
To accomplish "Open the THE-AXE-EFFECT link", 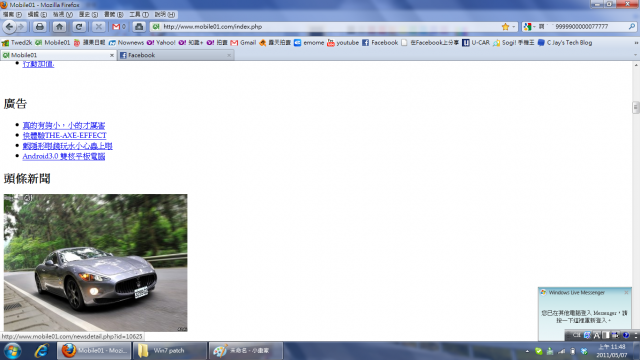I will click(64, 136).
